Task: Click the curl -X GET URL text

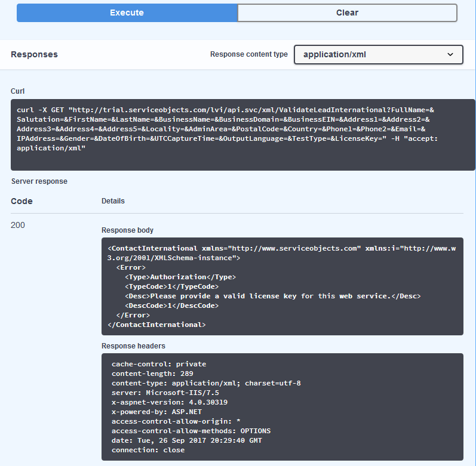Action: 227,129
